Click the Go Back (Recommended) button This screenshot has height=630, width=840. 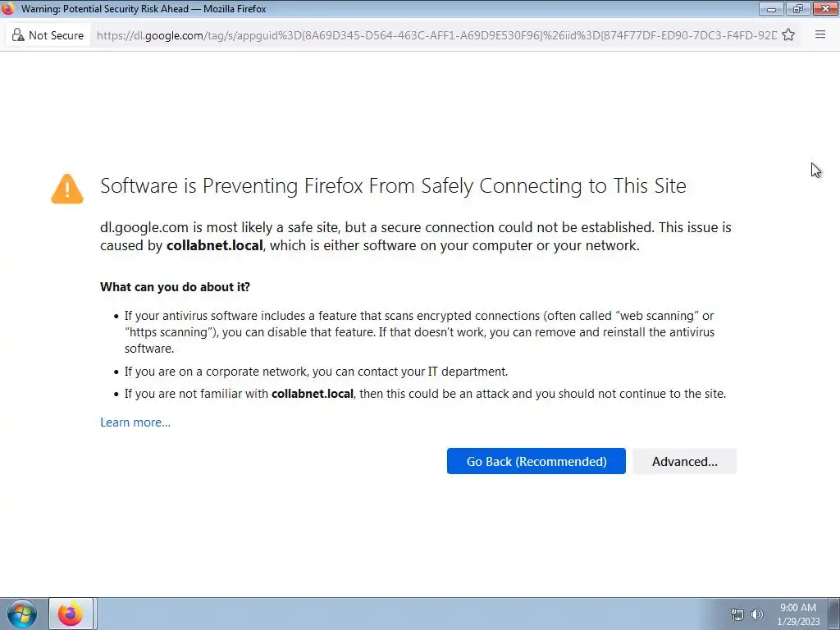pos(536,461)
